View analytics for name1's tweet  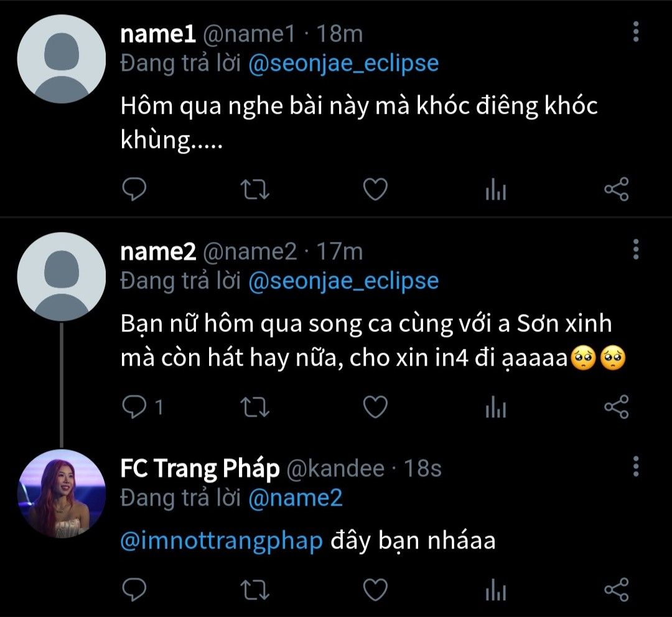[x=496, y=190]
